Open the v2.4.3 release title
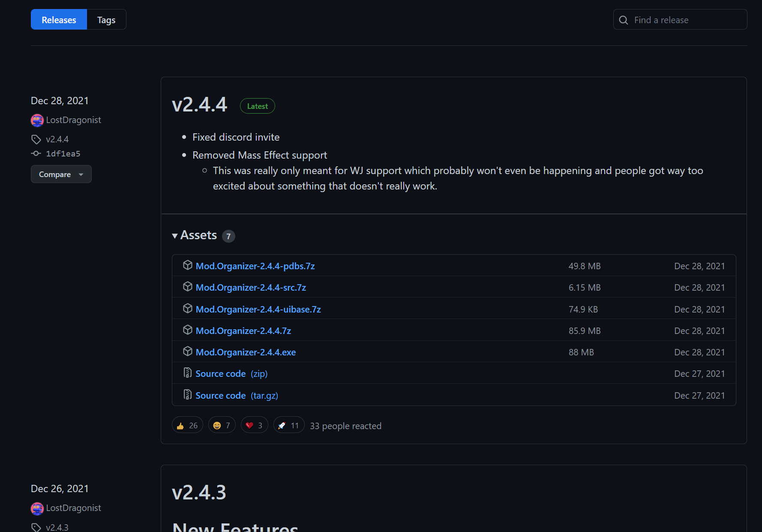This screenshot has height=532, width=762. (x=199, y=493)
